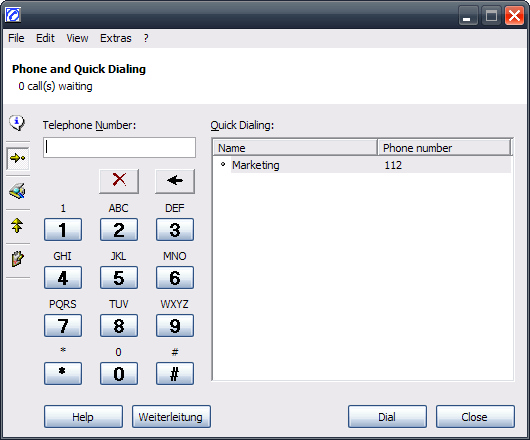Focus the Telephone Number input field
530x440 pixels.
(119, 147)
